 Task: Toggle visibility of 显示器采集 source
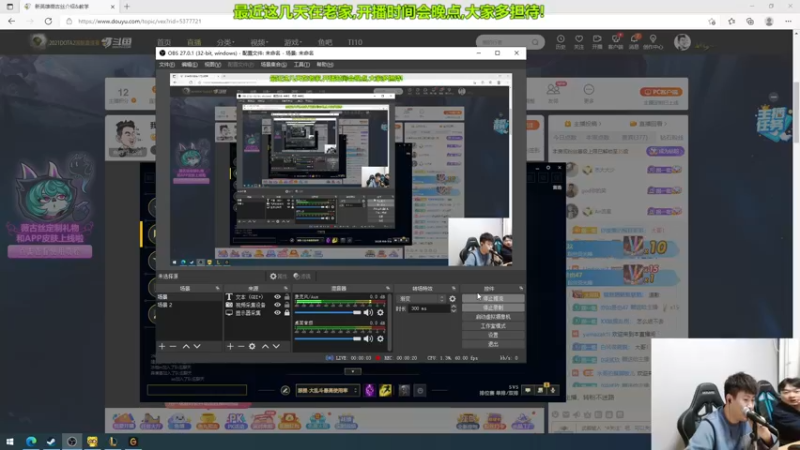point(277,313)
